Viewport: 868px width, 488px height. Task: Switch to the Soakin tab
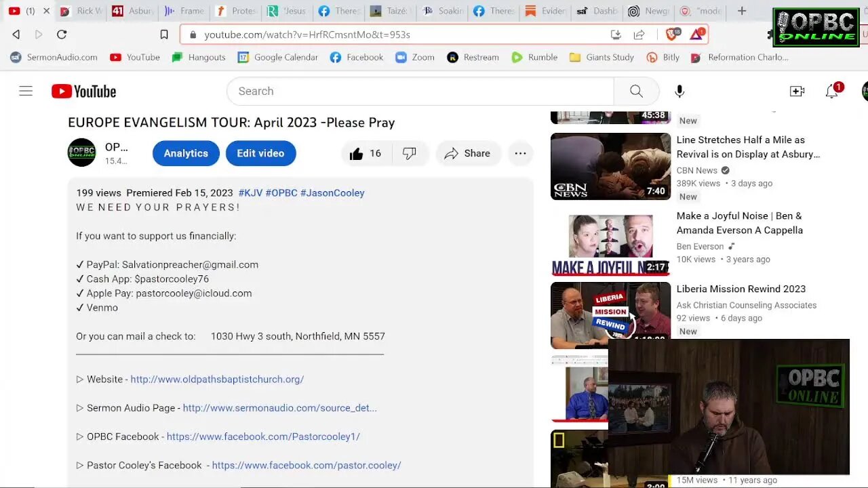442,11
